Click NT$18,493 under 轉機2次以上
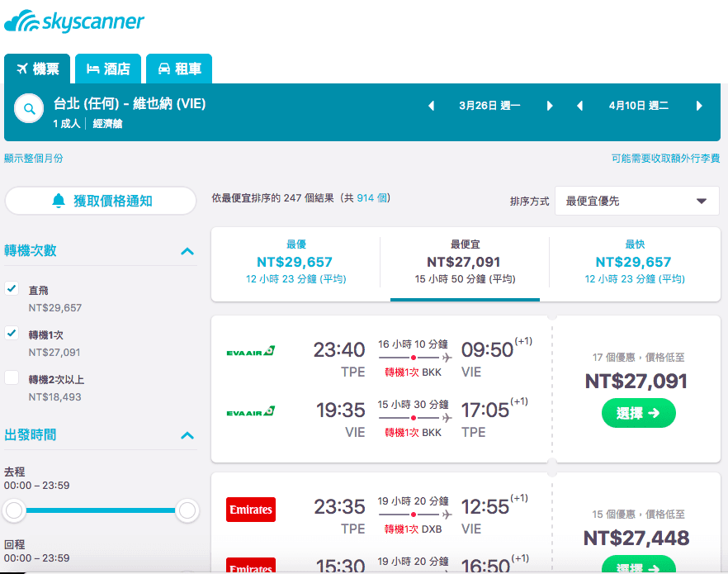Screen dimensions: 728x574 pyautogui.click(x=54, y=397)
